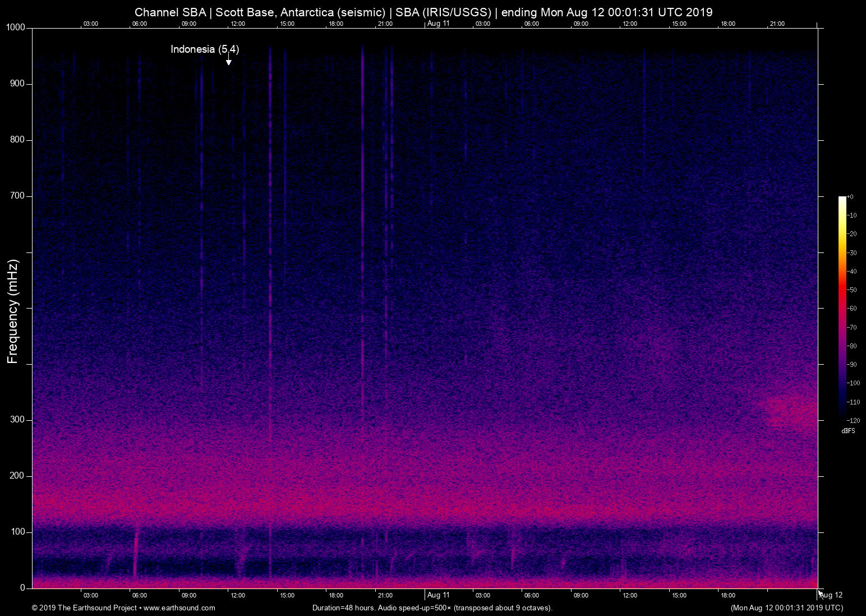Click the 300 mHz frequency tick label
Viewport: 866px width, 616px height.
(x=17, y=420)
